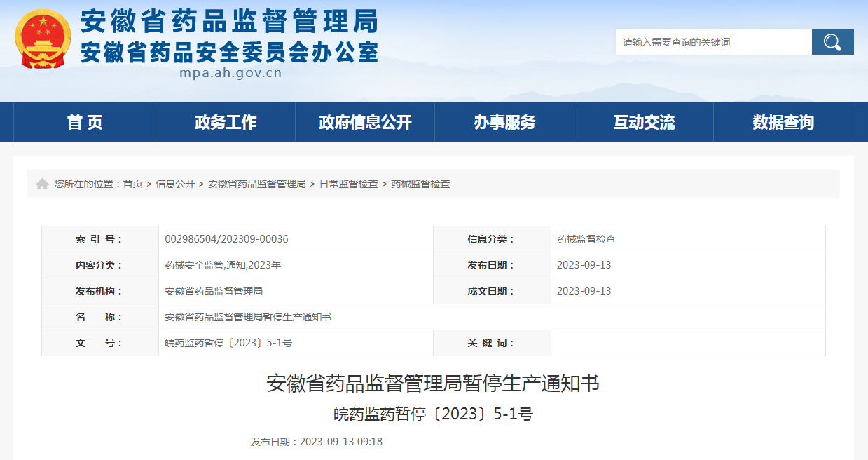
Task: Open the 办事服务 navigation tab
Action: (x=504, y=122)
